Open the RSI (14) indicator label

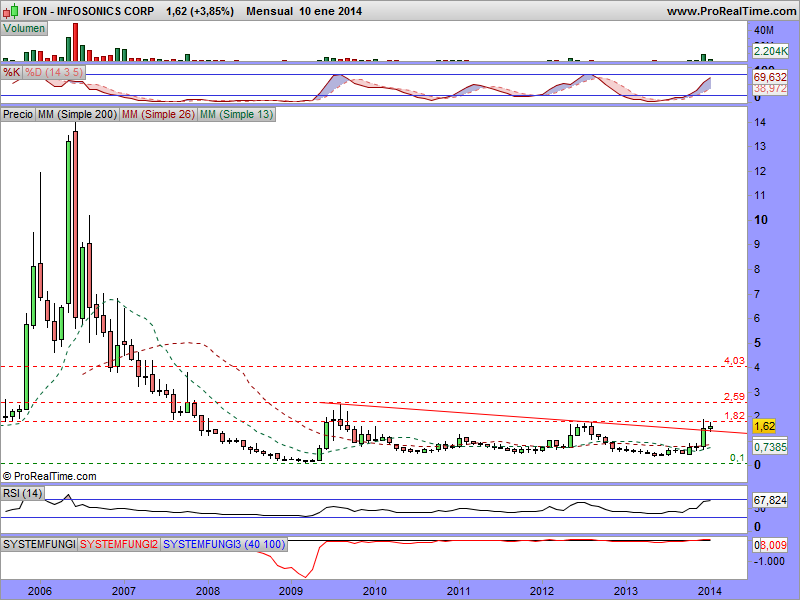tap(22, 493)
